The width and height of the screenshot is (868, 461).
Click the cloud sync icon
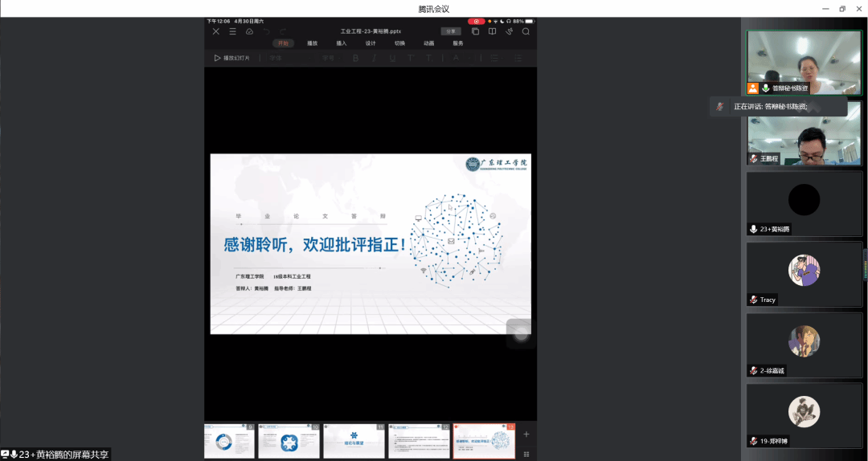click(249, 31)
